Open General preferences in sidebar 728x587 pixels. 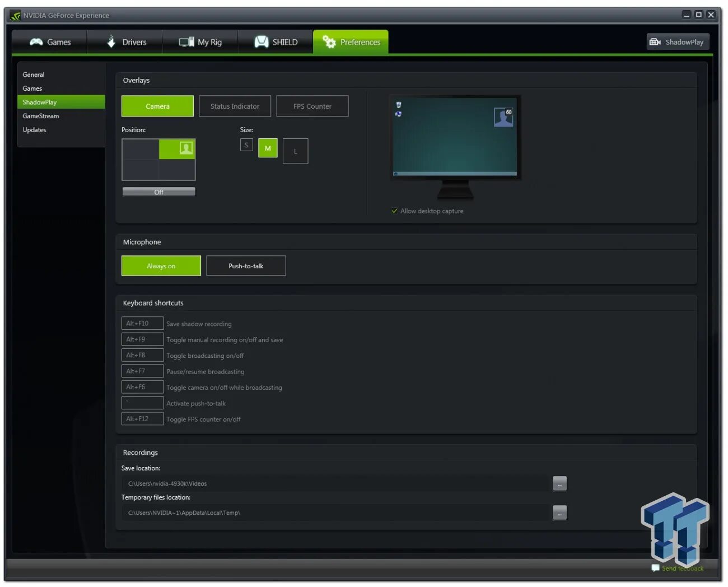(x=34, y=74)
